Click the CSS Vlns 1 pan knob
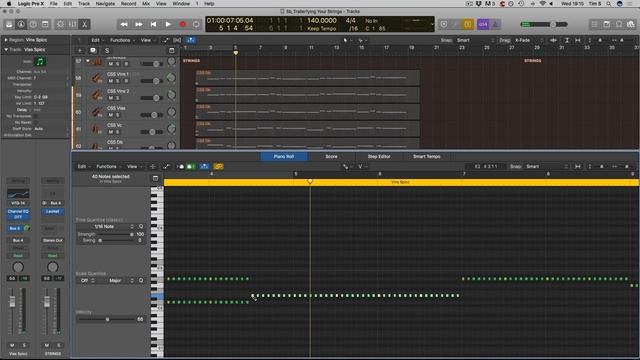 (x=171, y=78)
